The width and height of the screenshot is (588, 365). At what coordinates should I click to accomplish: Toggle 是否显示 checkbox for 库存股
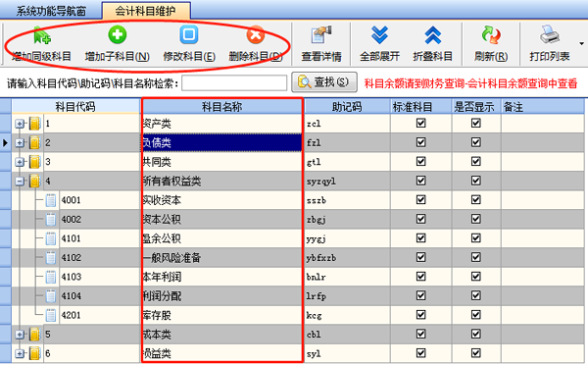coord(476,315)
